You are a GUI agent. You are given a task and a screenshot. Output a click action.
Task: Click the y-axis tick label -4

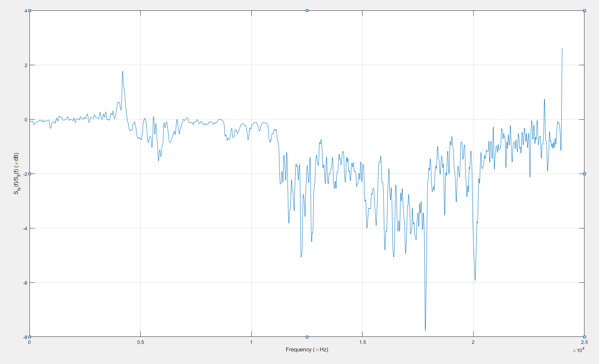(25, 228)
